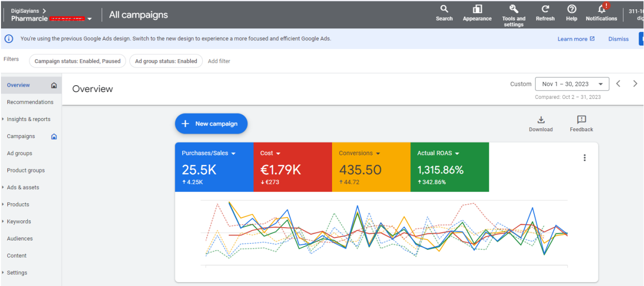Click the Campaign status: Enabled, Paused filter chip
Screen dimensions: 644x286
(x=77, y=61)
